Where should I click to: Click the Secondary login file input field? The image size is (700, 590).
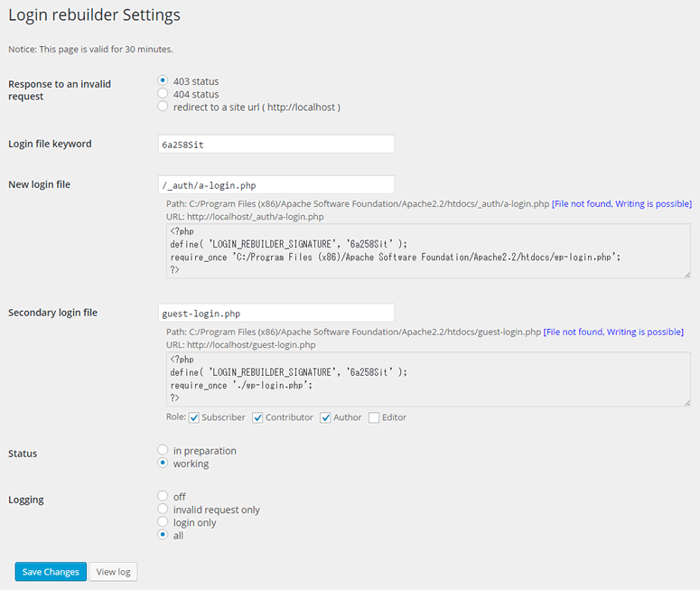275,314
